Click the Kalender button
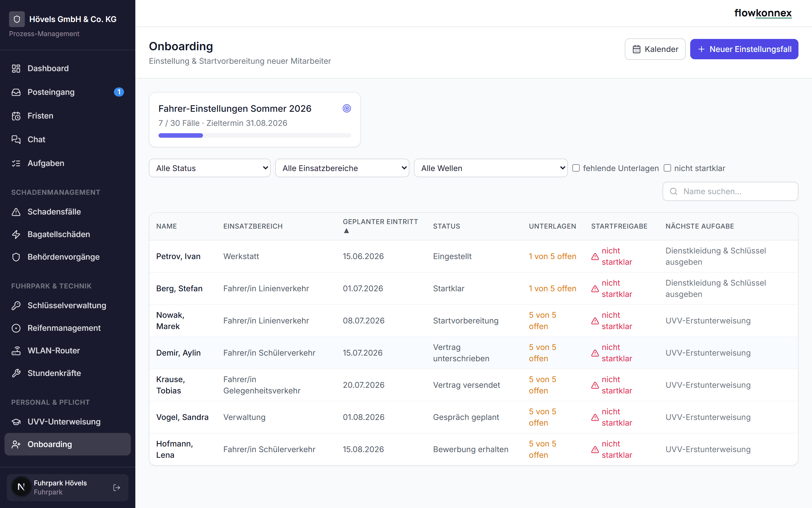This screenshot has width=812, height=508. (x=655, y=49)
